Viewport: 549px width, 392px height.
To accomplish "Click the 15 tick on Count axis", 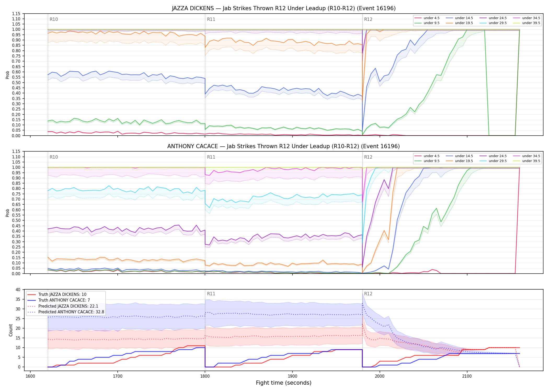I will coord(18,338).
